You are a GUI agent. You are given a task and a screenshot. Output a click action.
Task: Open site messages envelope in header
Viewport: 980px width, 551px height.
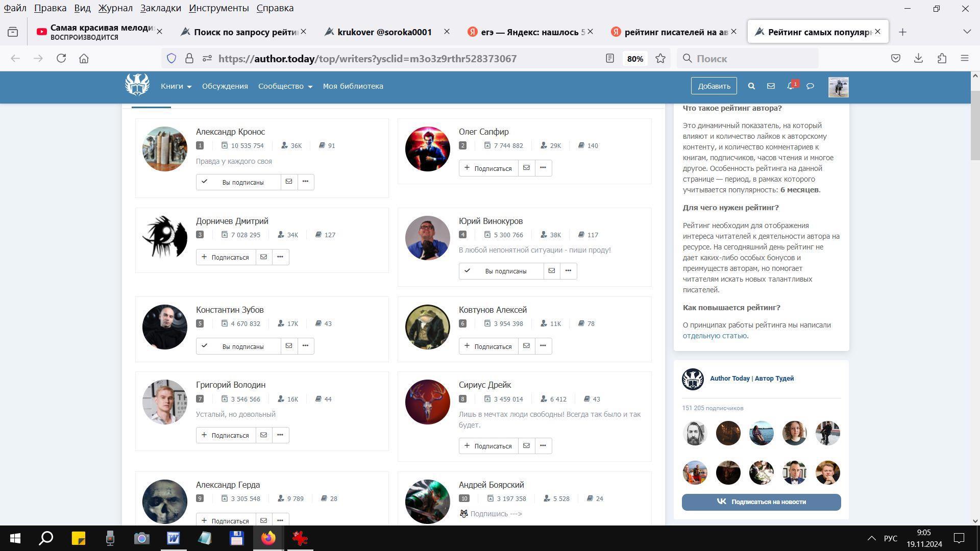click(771, 86)
